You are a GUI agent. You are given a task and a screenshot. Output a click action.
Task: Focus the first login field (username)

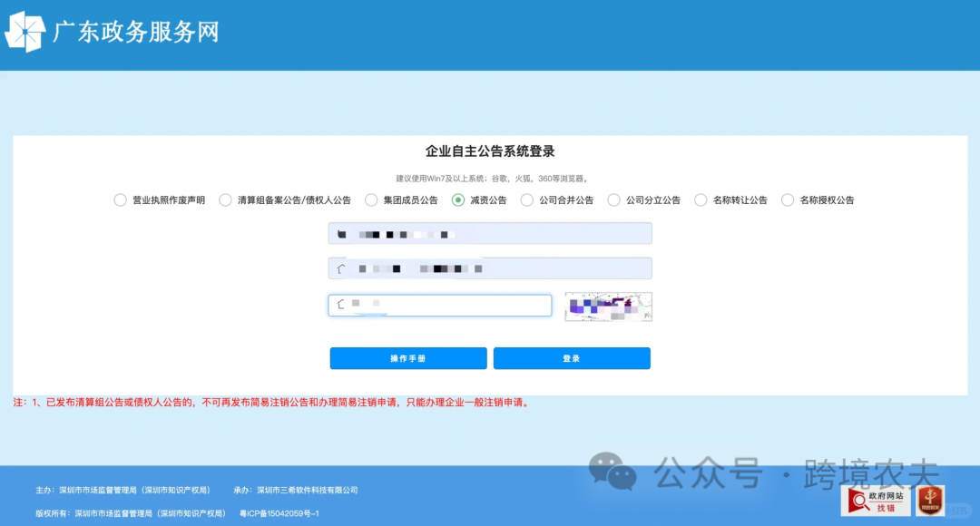tap(490, 234)
